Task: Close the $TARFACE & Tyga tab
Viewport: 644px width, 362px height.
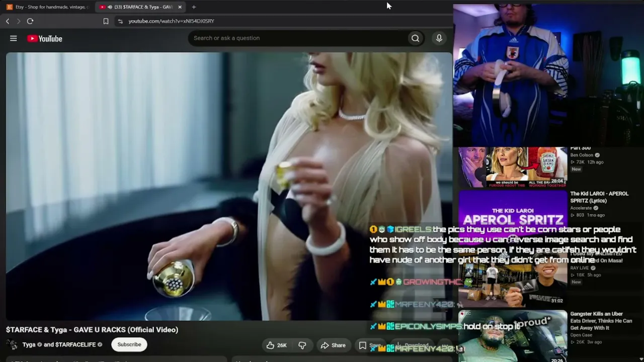Action: coord(180,7)
